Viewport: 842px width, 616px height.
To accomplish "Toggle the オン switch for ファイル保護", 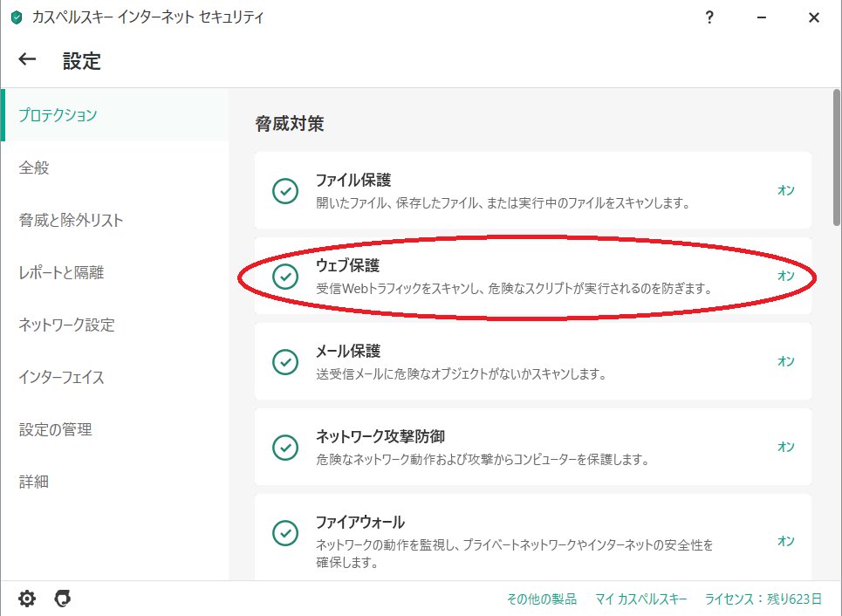I will [x=786, y=190].
